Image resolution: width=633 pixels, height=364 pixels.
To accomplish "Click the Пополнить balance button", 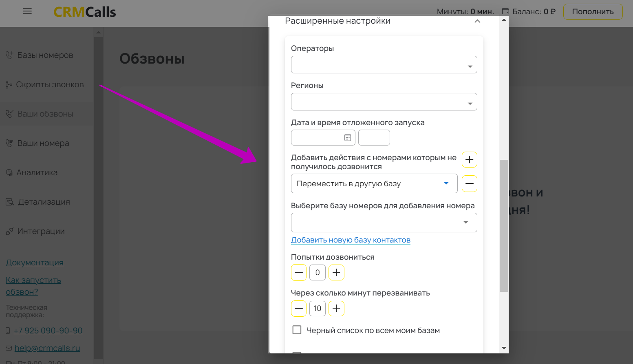I will click(592, 12).
